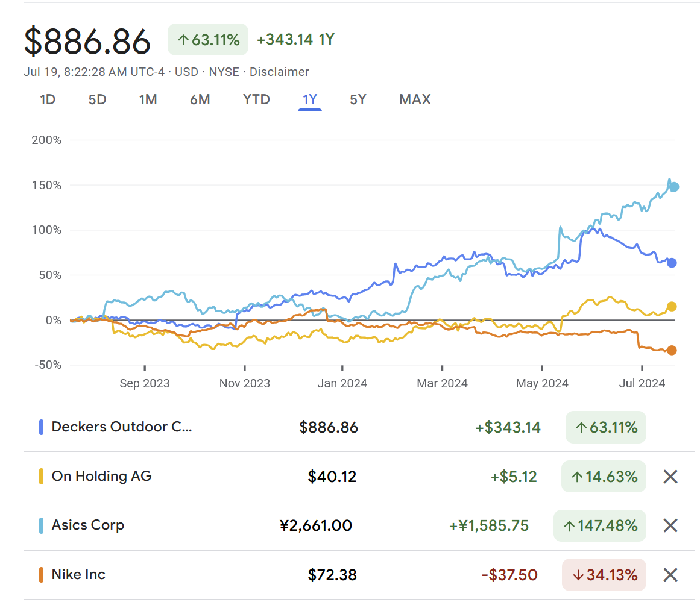Click On Holding yellow color marker
The image size is (700, 602).
tap(41, 476)
